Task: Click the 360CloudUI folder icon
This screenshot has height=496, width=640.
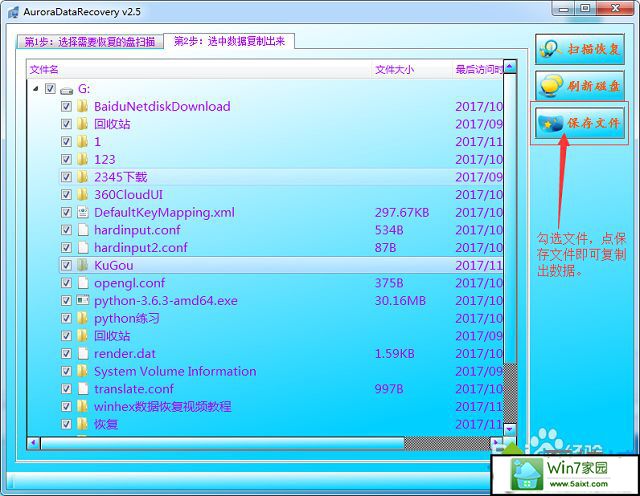Action: point(82,194)
